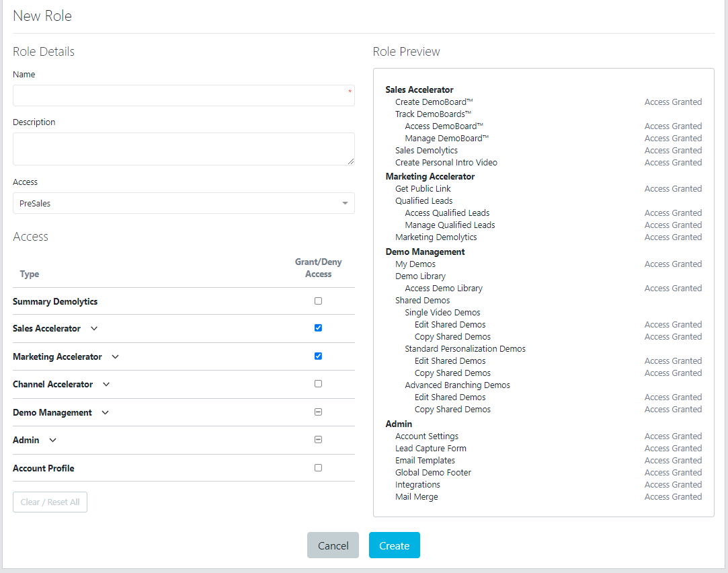This screenshot has height=573, width=728.
Task: Click the Name input field
Action: (184, 95)
